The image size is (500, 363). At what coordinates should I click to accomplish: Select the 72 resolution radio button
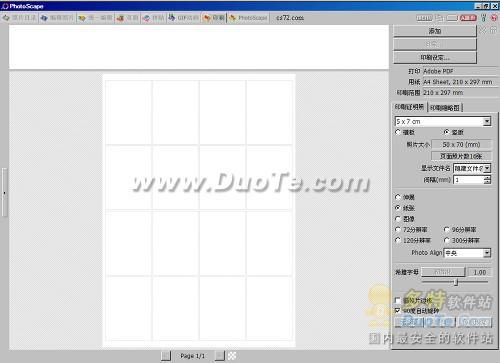pyautogui.click(x=398, y=229)
